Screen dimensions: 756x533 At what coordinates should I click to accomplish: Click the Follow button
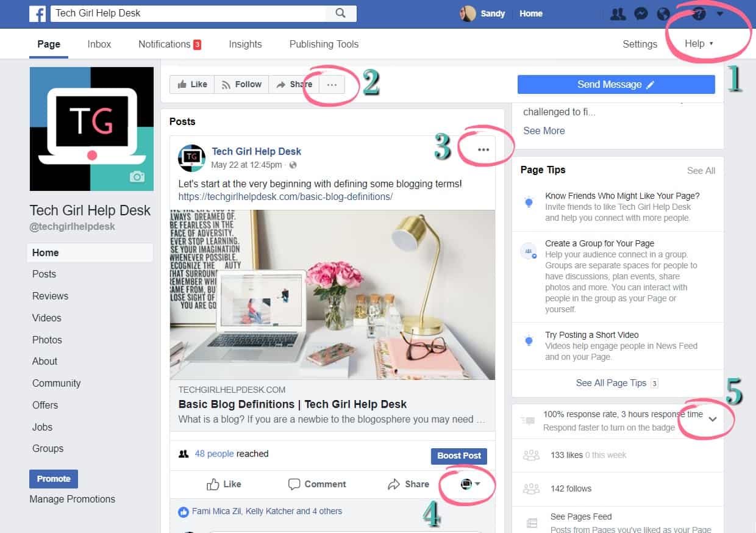pyautogui.click(x=241, y=84)
